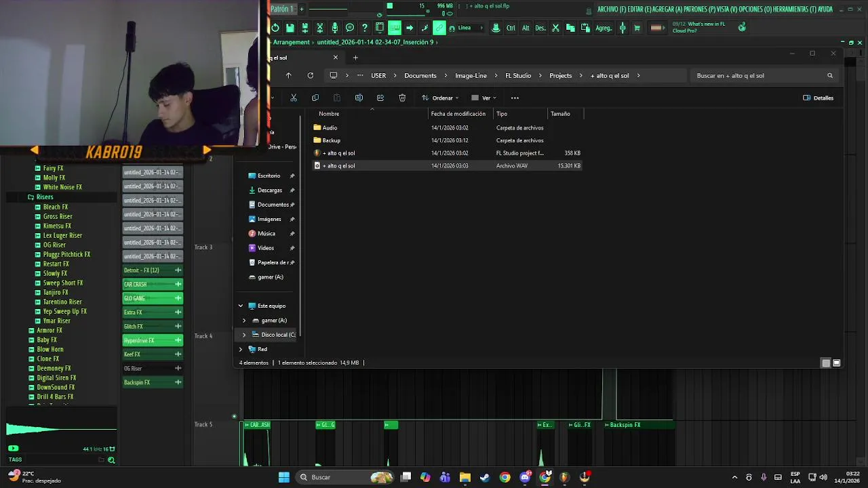868x488 pixels.
Task: Open What's new in FL Cloud Pro news
Action: (x=698, y=27)
